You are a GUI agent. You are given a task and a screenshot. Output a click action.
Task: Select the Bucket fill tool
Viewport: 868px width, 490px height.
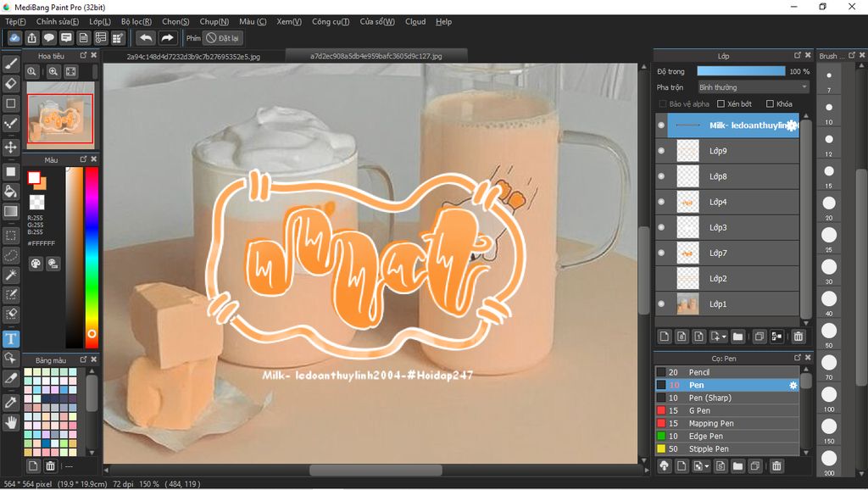click(10, 192)
